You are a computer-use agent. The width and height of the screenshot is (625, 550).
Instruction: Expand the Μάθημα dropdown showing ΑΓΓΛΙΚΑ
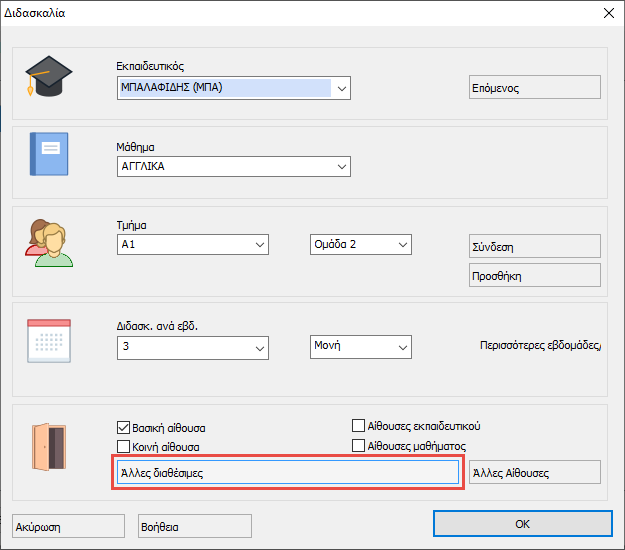coord(342,167)
